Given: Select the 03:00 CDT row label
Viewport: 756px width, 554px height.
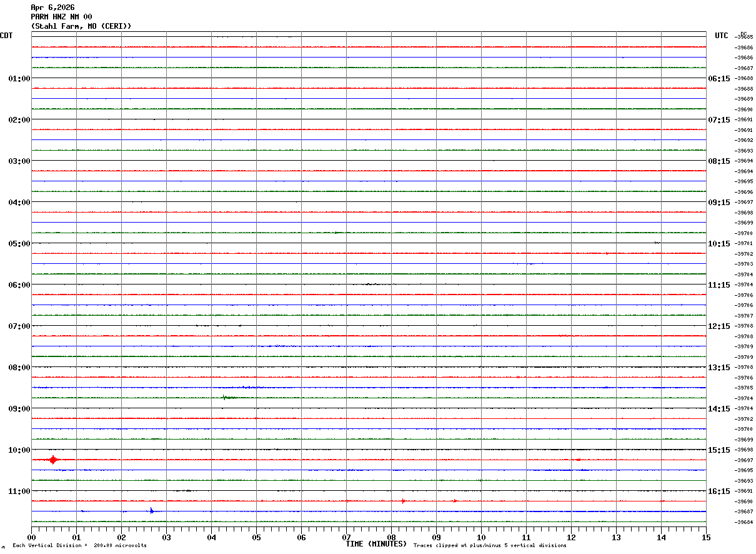Looking at the screenshot, I should [x=19, y=161].
